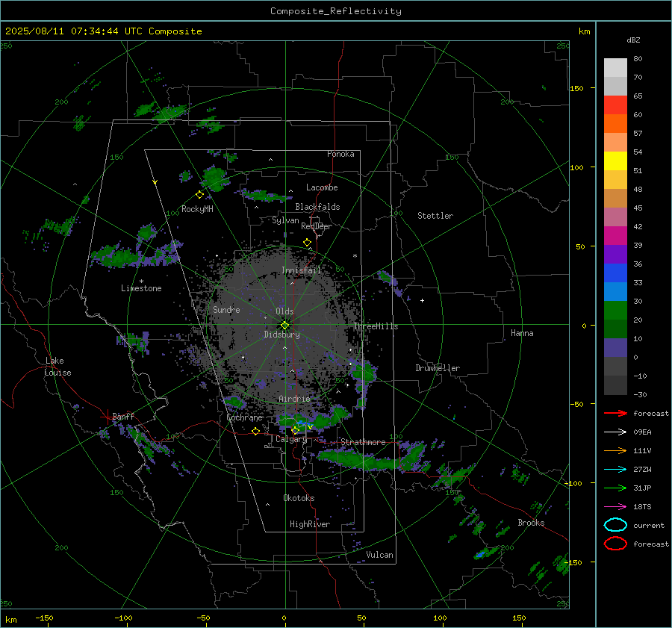The height and width of the screenshot is (628, 672).
Task: Pick the light blue swatch above 30 dBZ
Action: 615,291
